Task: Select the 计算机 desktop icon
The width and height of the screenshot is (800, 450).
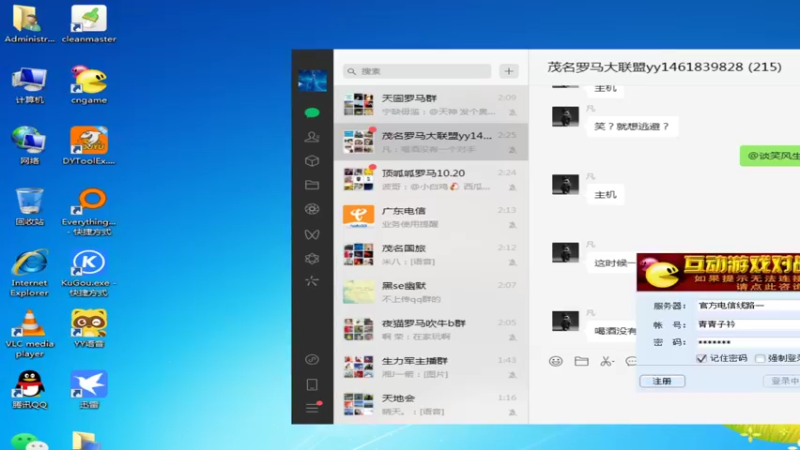Action: [x=29, y=85]
